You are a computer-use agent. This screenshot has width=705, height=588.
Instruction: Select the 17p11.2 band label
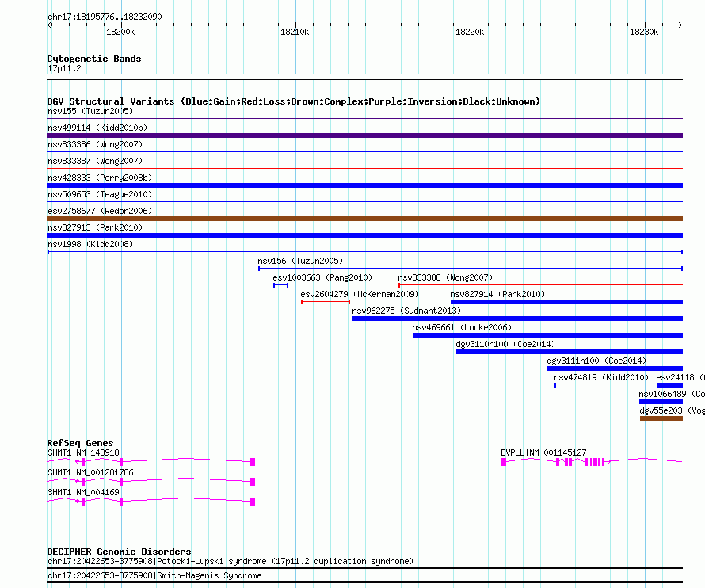tap(64, 68)
